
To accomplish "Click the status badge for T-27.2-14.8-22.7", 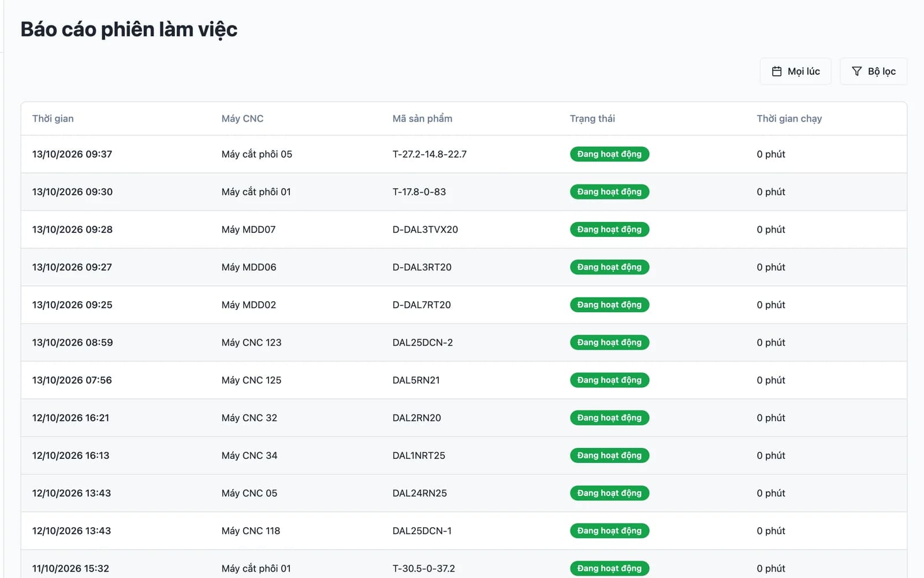I will point(609,154).
